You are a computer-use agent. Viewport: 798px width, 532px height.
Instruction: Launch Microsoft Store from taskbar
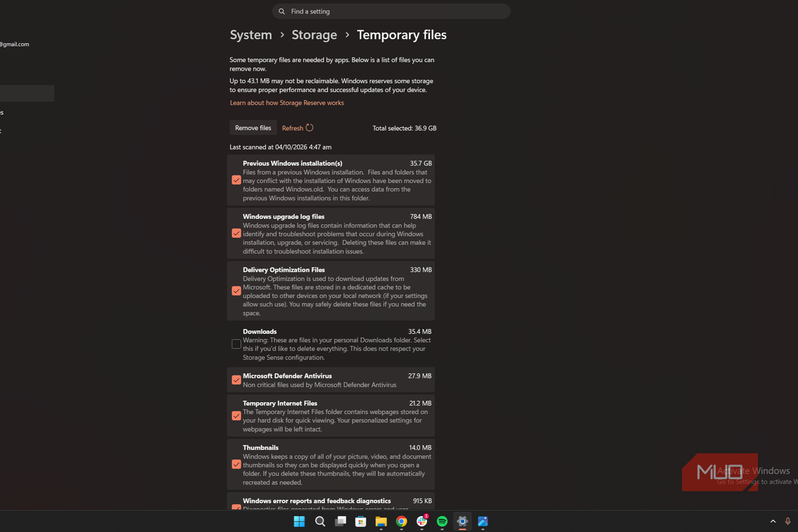[x=361, y=521]
